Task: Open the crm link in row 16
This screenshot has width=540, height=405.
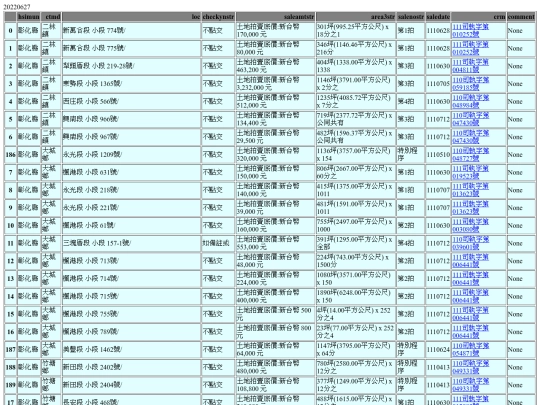Action: 470,332
